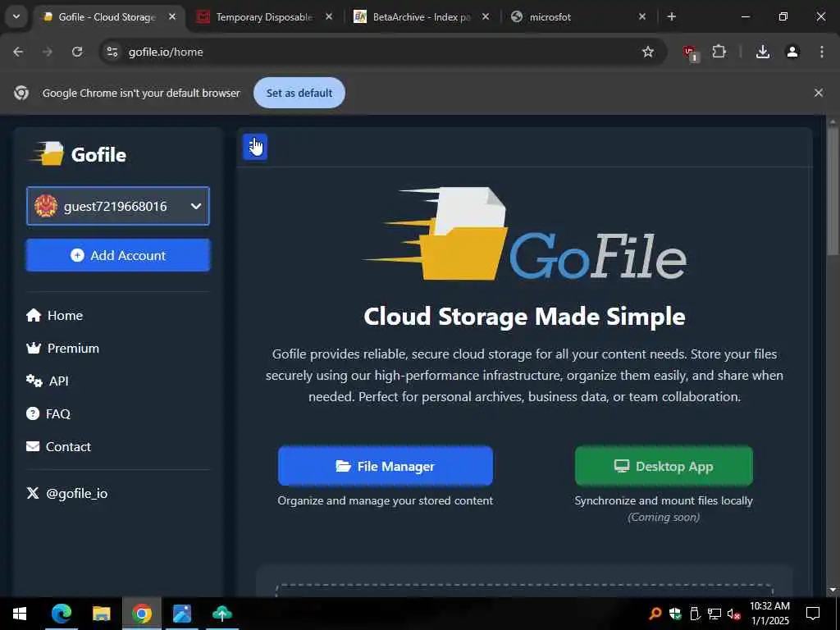Switch to the Temporary Disposable tab

264,17
